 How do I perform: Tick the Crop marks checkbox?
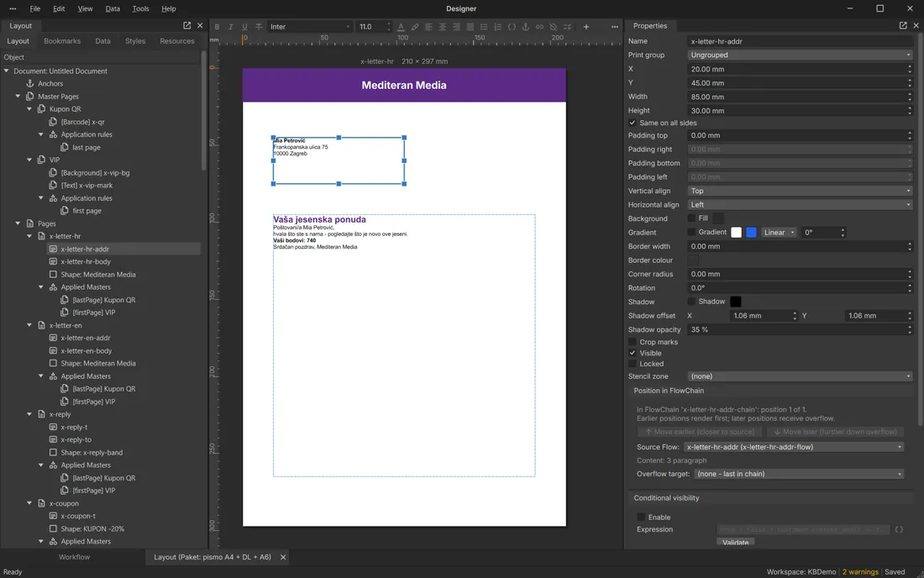[633, 342]
